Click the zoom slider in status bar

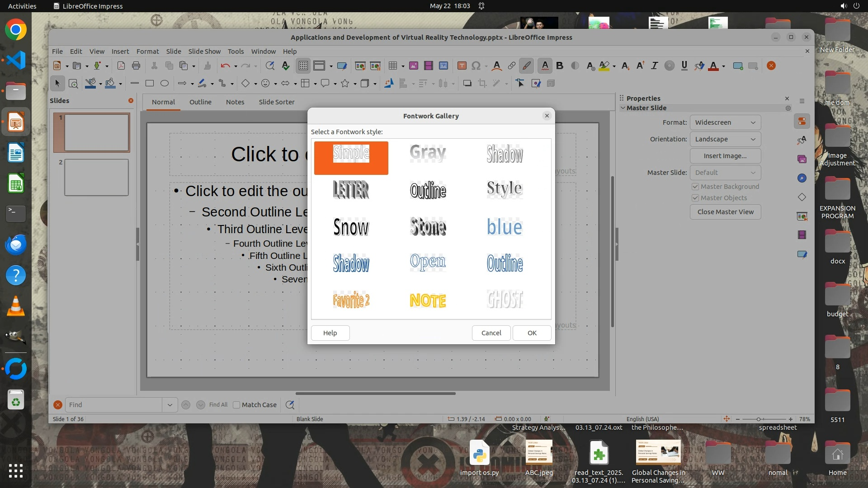point(759,419)
